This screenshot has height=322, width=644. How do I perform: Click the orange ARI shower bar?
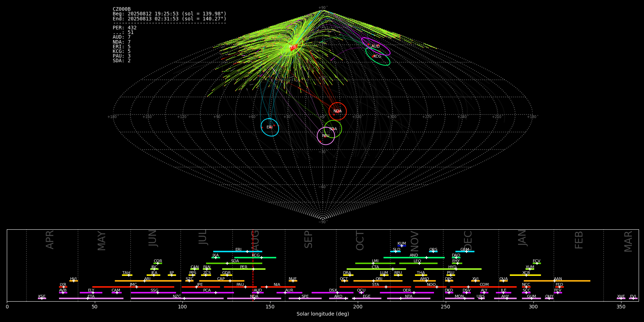[x=148, y=281]
